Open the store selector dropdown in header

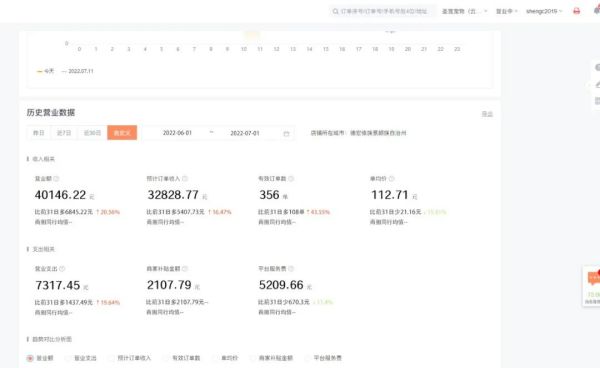(x=465, y=11)
